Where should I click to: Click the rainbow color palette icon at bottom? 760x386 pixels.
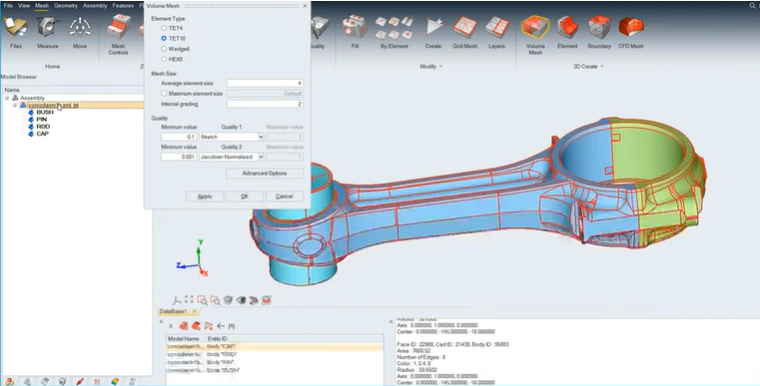[114, 382]
